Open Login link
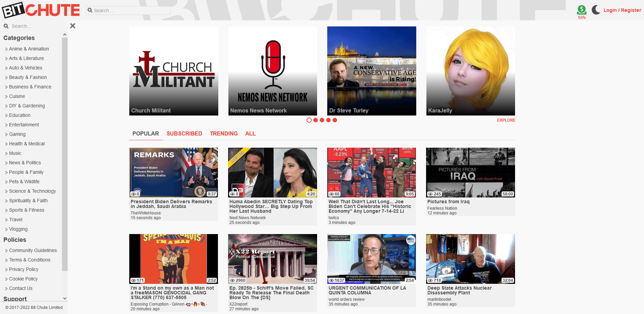The image size is (644, 314). pos(610,10)
